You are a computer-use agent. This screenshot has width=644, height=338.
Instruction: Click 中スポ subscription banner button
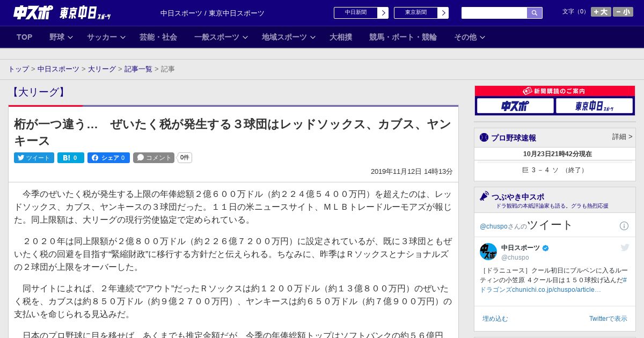point(515,106)
